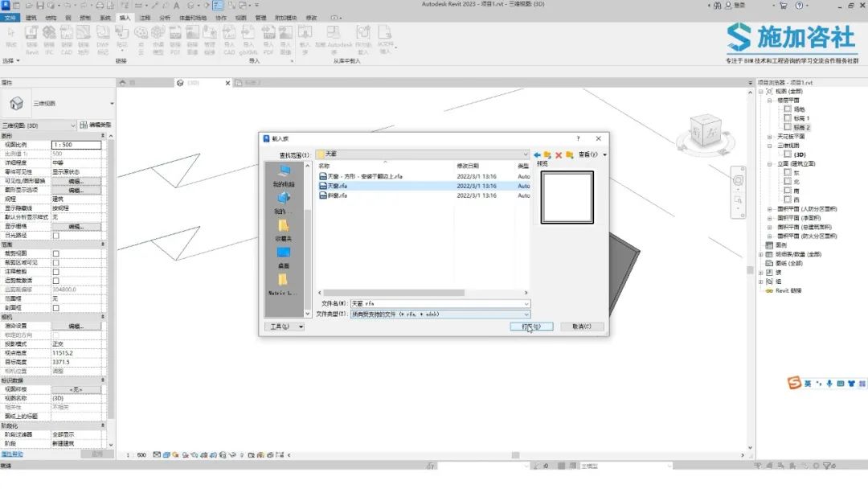The height and width of the screenshot is (489, 868).
Task: Switch to the 建筑 (Architecture) ribbon tab
Action: click(31, 18)
